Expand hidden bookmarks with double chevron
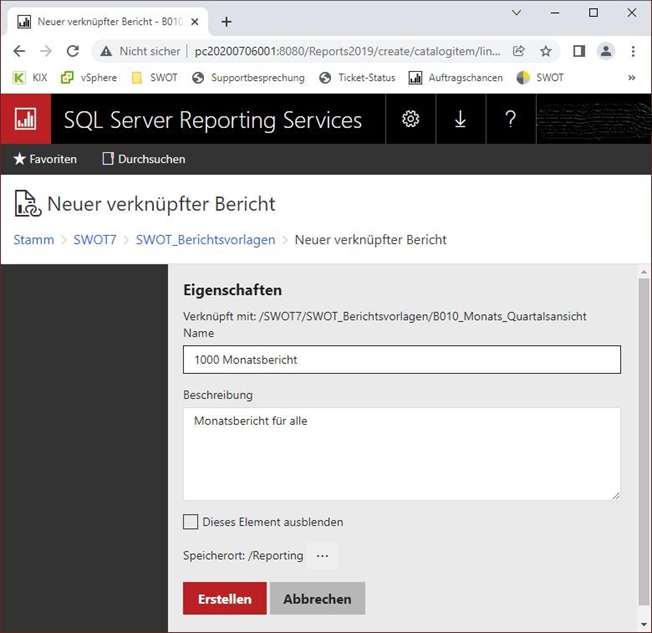The width and height of the screenshot is (652, 633). coord(632,77)
